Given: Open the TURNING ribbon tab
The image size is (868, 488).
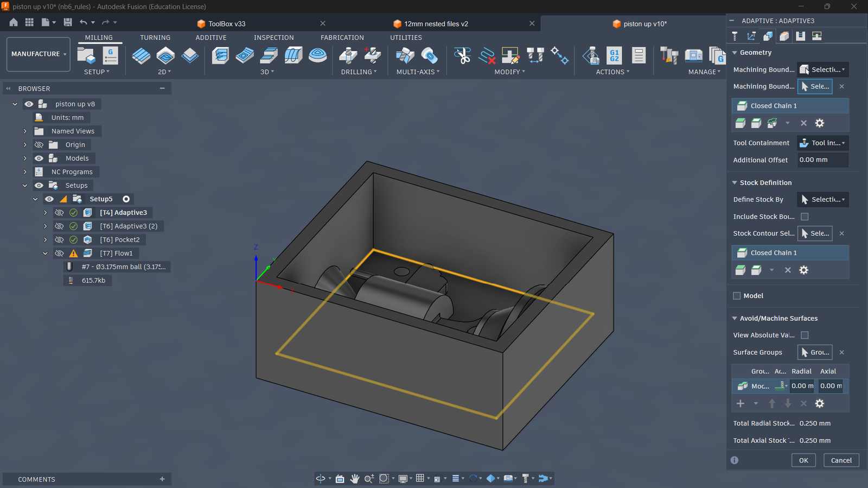Looking at the screenshot, I should pos(155,37).
